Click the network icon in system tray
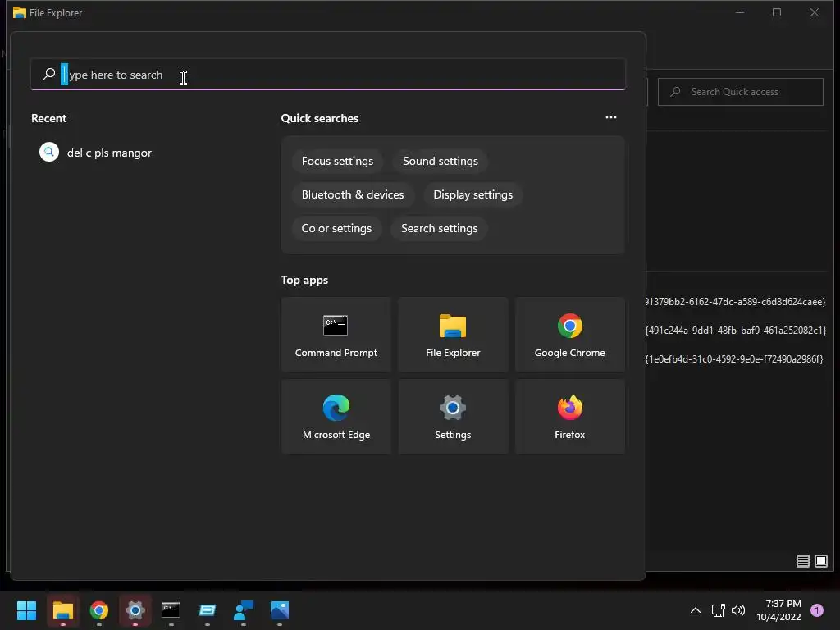 (718, 610)
